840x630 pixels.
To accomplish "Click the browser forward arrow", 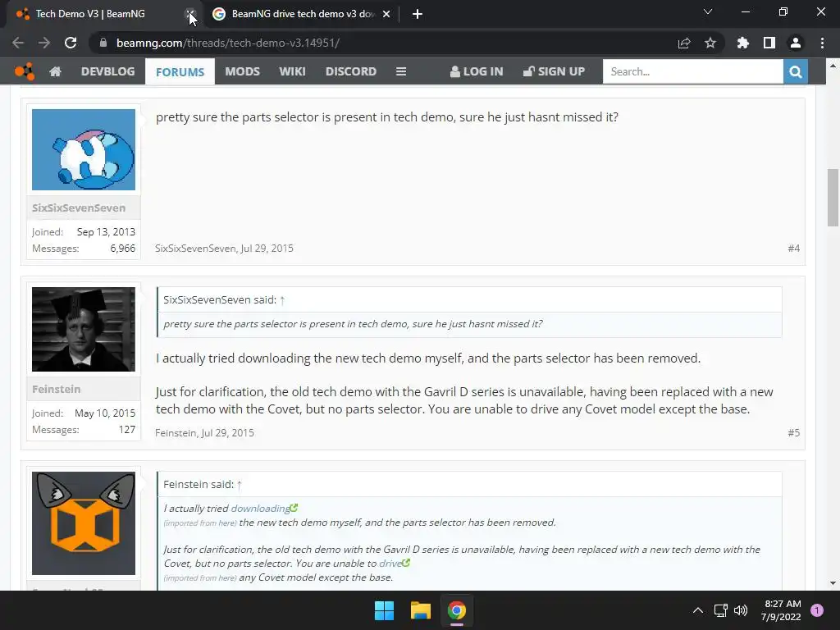I will point(44,43).
